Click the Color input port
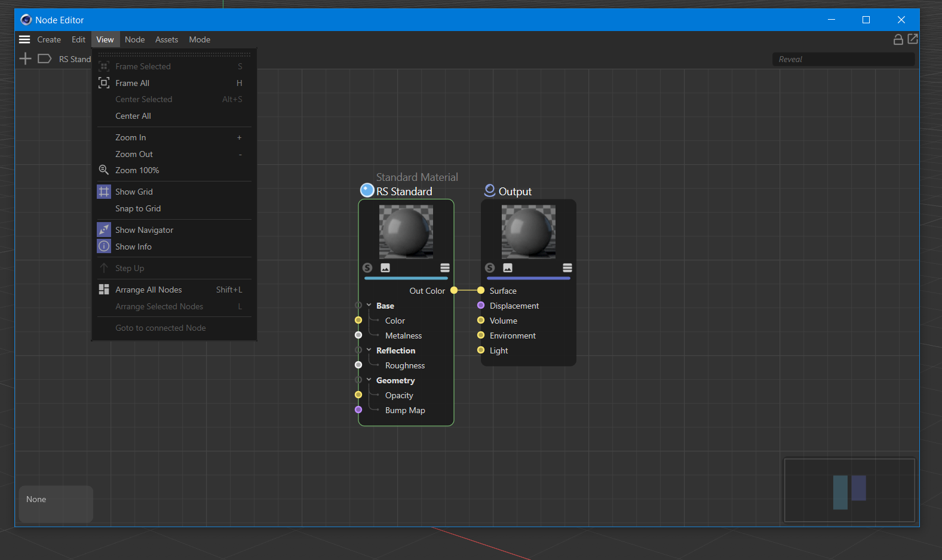This screenshot has width=942, height=560. point(358,321)
